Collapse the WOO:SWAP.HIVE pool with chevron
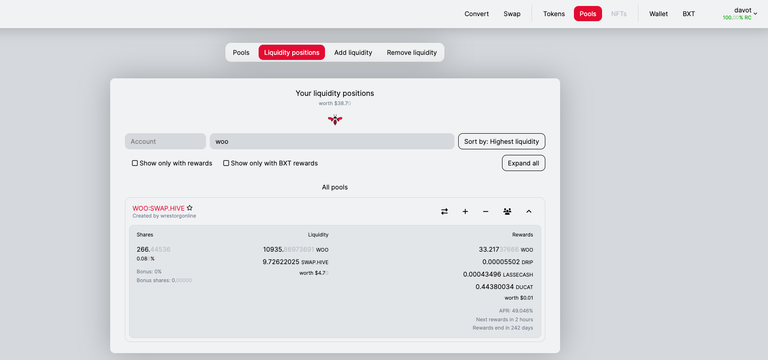This screenshot has height=360, width=768. 529,212
